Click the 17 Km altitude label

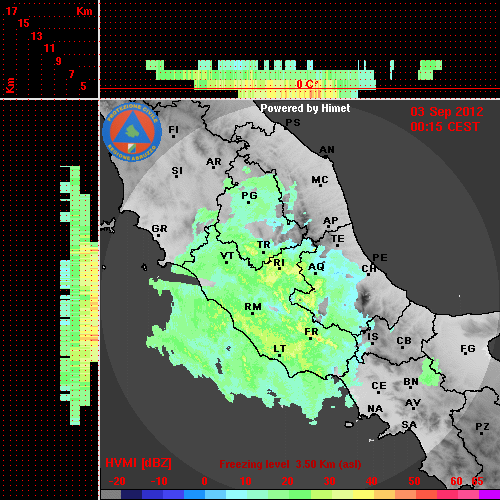[11, 11]
